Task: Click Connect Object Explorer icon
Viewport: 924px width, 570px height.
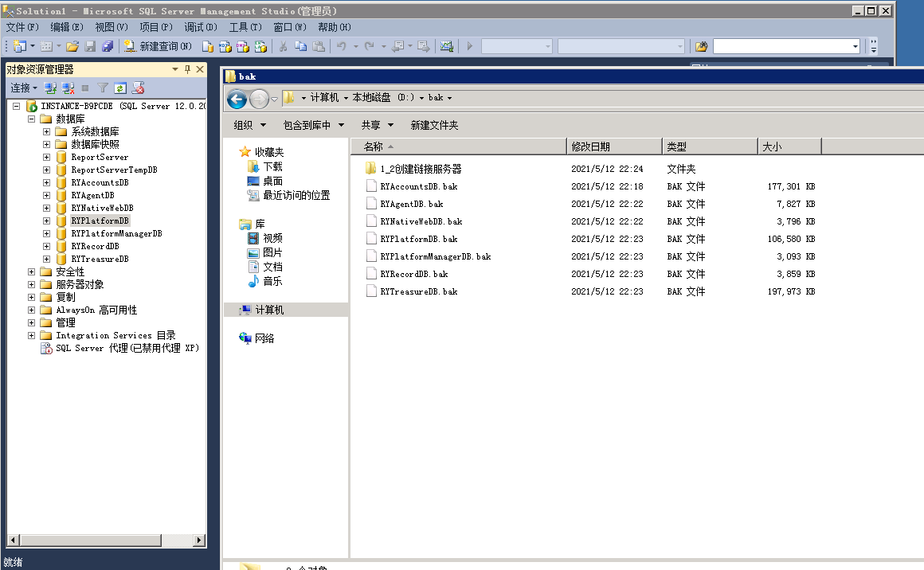Action: [x=50, y=88]
